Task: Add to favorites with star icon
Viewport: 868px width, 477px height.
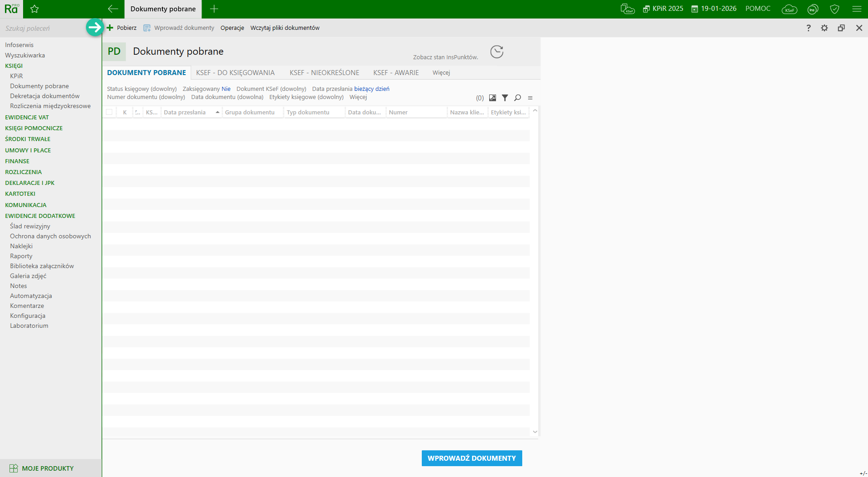Action: [34, 9]
